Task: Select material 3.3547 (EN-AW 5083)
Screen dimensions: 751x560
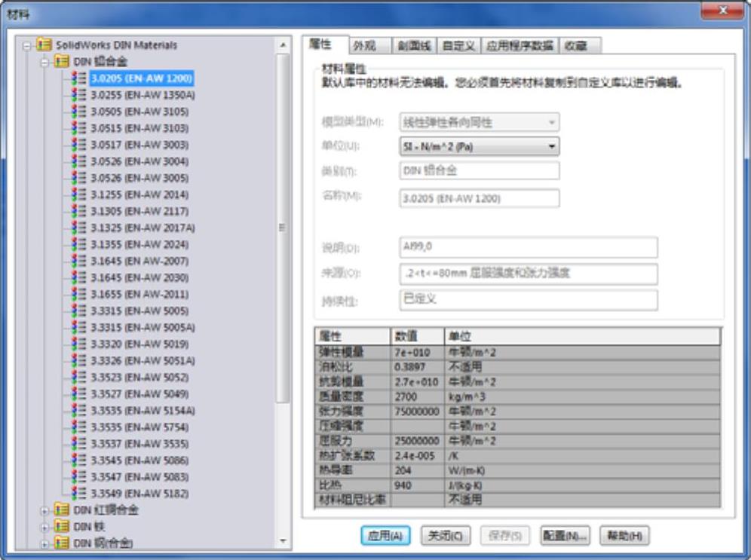Action: 139,477
